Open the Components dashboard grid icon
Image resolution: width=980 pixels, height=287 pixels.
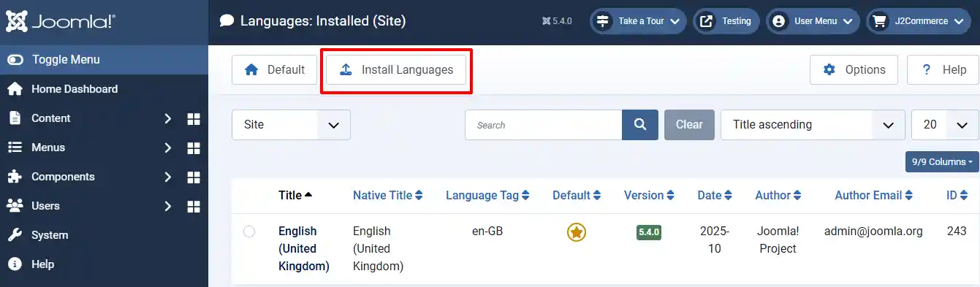coord(194,177)
